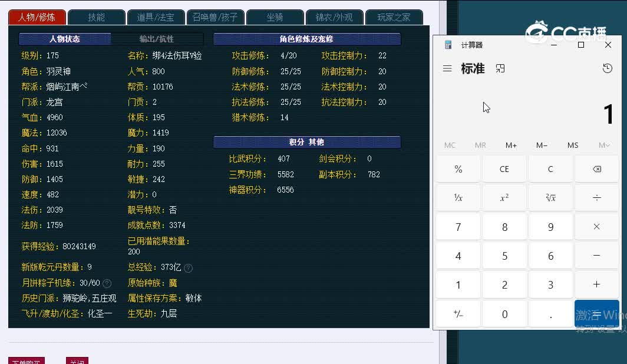Click digit 0 on calculator
The height and width of the screenshot is (364, 627).
(x=504, y=314)
